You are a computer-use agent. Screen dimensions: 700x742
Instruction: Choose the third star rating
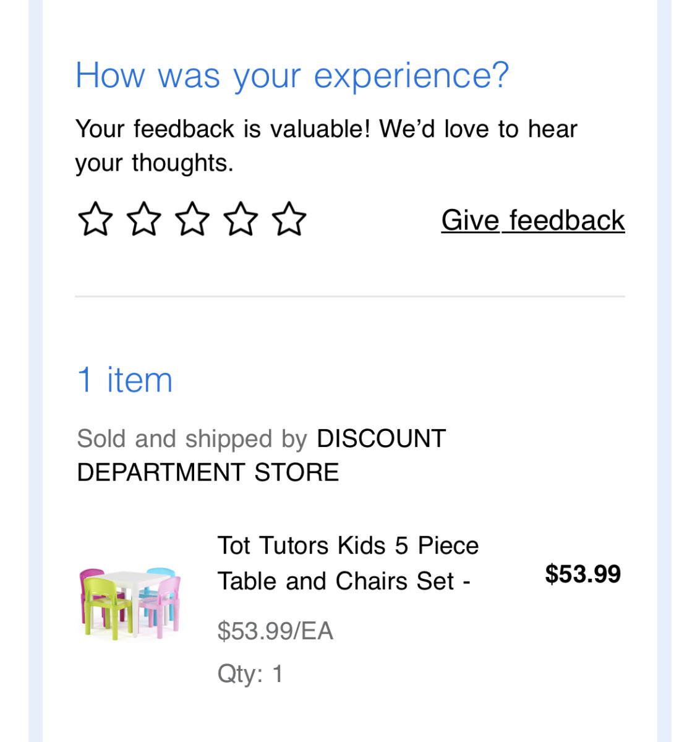(x=192, y=220)
